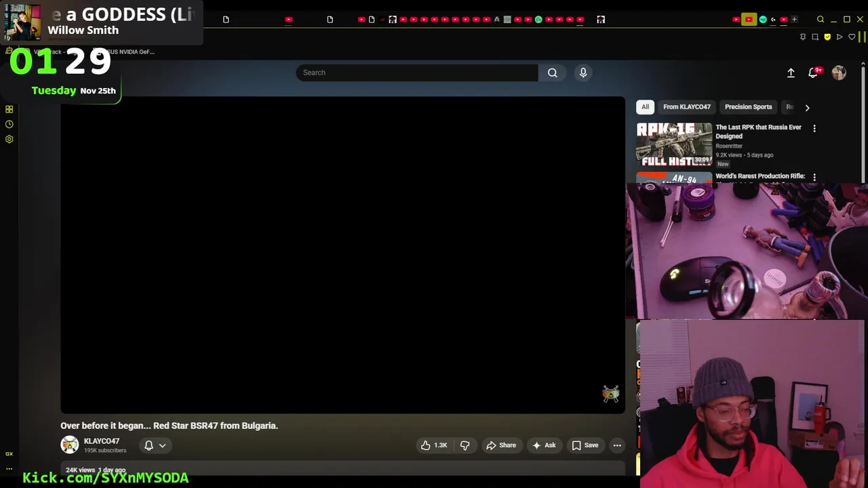Click the Share button
868x488 pixels.
click(x=501, y=445)
